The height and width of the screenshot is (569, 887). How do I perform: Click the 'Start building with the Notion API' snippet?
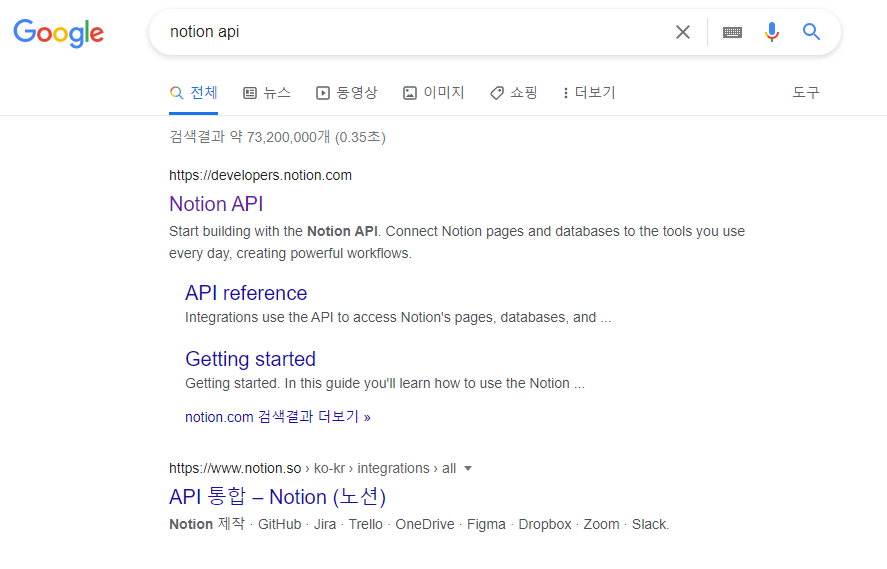click(457, 242)
